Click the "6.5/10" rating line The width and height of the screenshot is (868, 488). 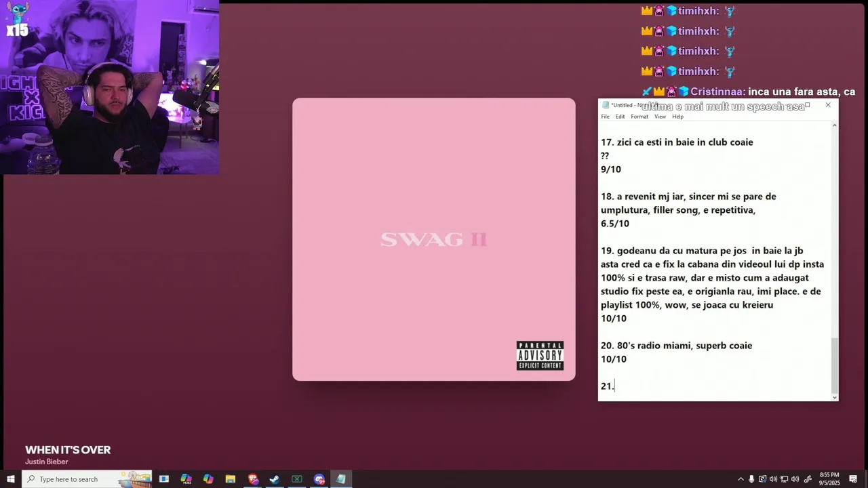(x=614, y=224)
